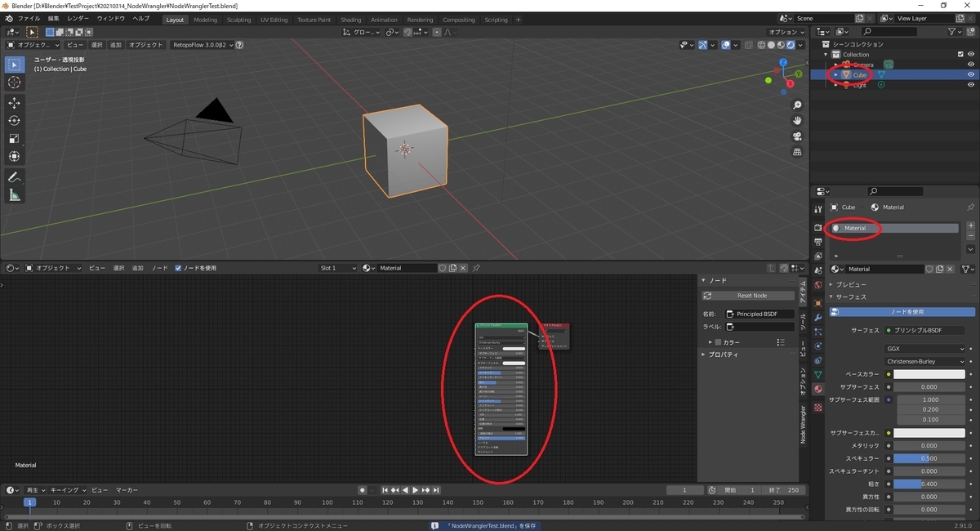This screenshot has height=531, width=980.
Task: Toggle camera view icon in viewport
Action: point(796,136)
